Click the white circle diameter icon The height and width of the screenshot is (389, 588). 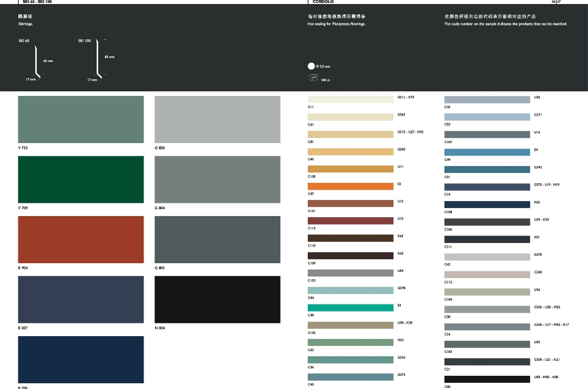pos(311,66)
